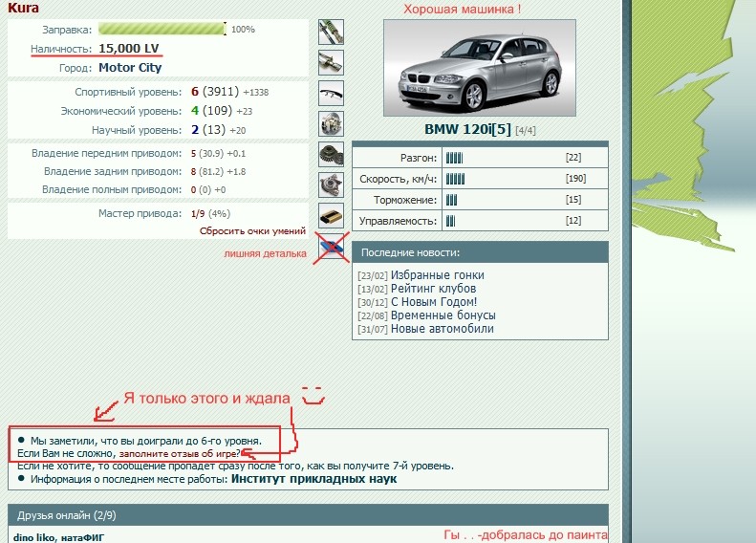Click 'Владение передним приводом' value 5 (30.9)
The width and height of the screenshot is (756, 543).
pyautogui.click(x=207, y=153)
